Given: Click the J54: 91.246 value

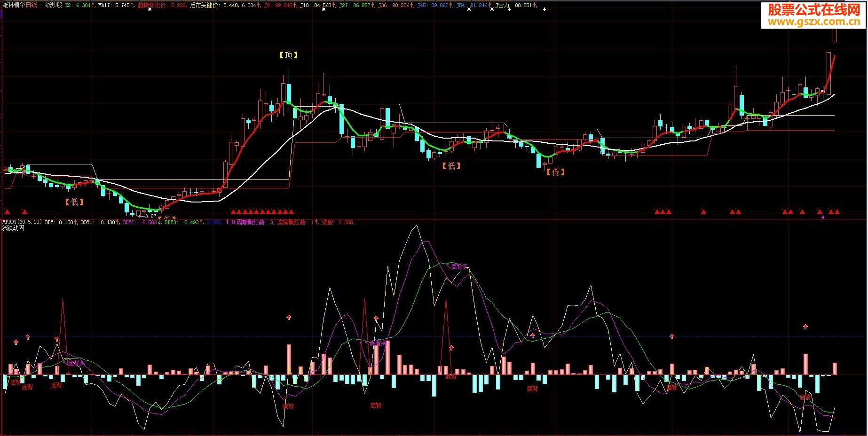Looking at the screenshot, I should (x=472, y=5).
